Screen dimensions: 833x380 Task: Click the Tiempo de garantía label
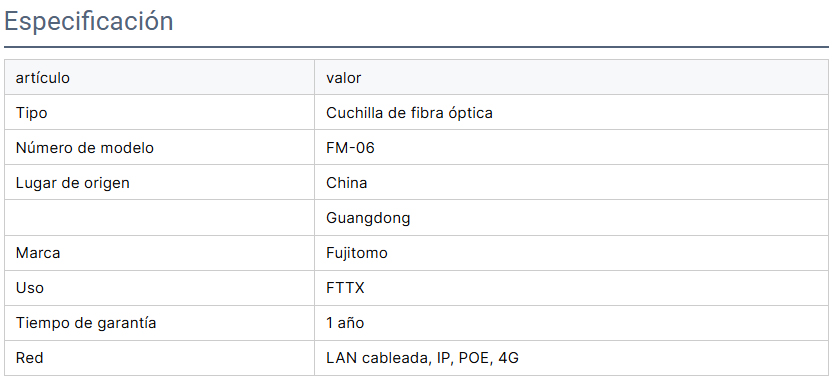pyautogui.click(x=86, y=323)
